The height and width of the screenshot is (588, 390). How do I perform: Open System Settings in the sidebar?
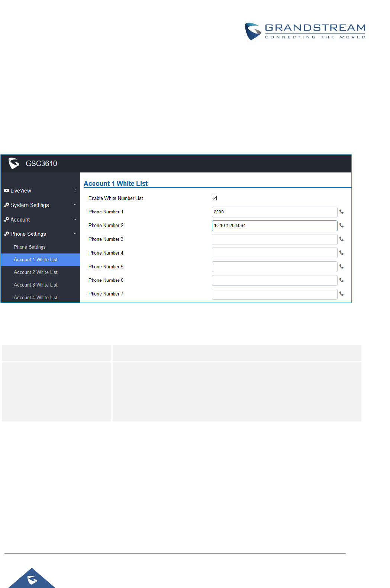point(41,205)
